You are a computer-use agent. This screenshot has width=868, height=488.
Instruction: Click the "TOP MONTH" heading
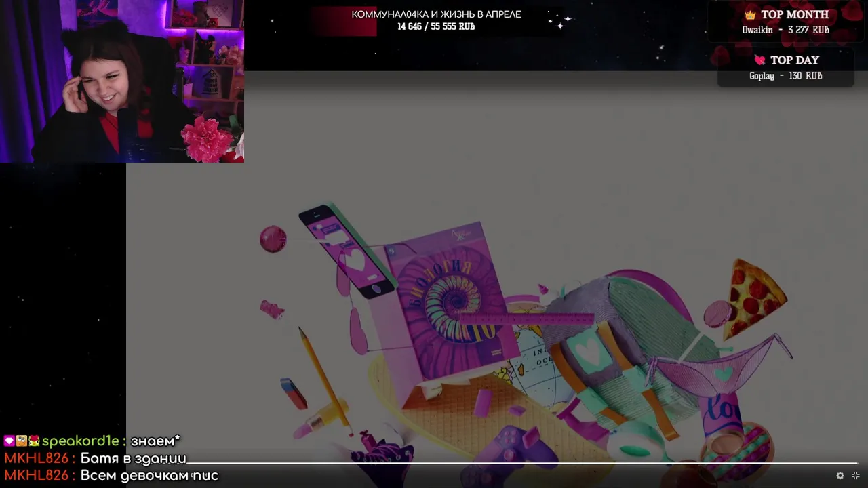click(x=795, y=14)
